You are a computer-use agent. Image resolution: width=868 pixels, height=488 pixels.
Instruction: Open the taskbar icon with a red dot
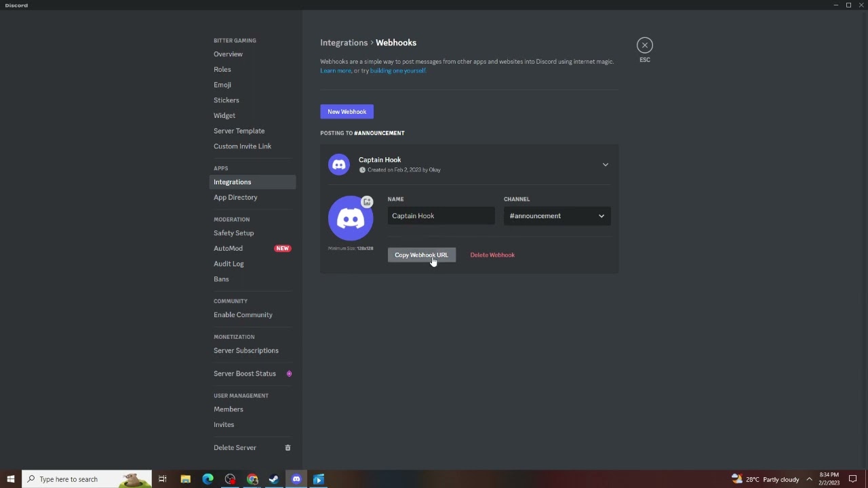tap(230, 479)
